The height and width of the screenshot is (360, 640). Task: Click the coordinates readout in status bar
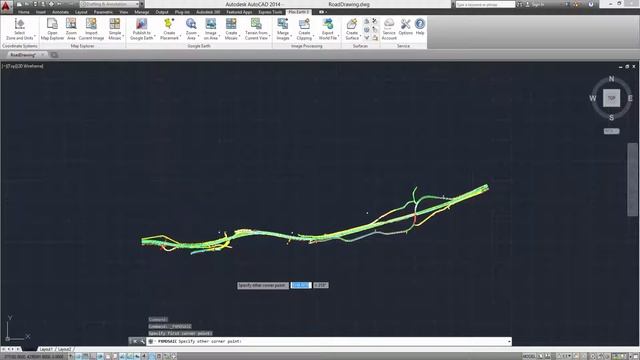point(33,356)
